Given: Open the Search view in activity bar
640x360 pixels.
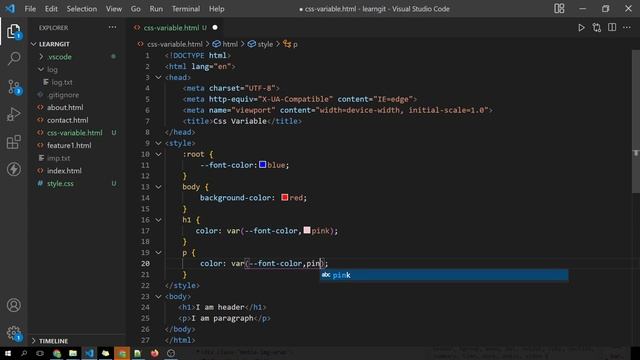Looking at the screenshot, I should coord(14,58).
